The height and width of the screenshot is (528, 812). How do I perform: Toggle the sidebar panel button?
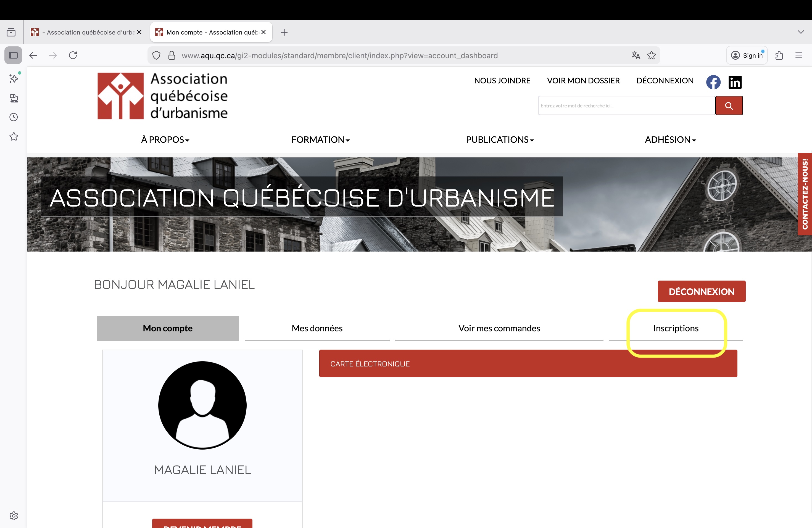click(x=13, y=55)
